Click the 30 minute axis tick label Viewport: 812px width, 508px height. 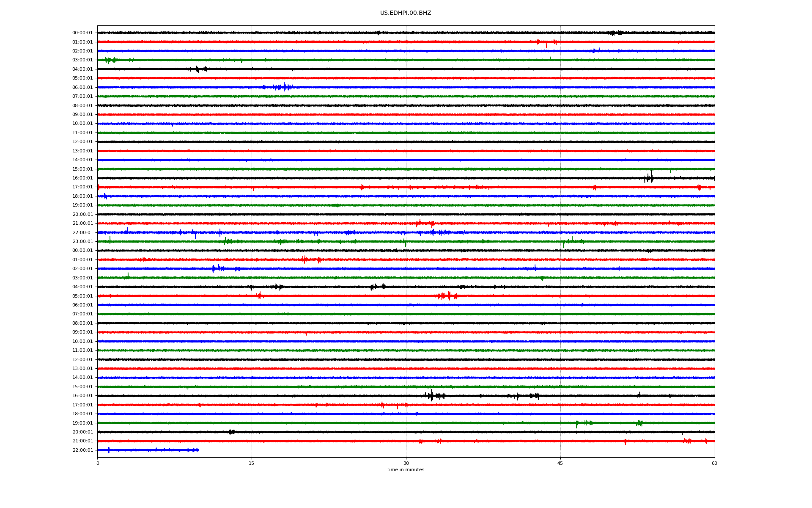[406, 463]
